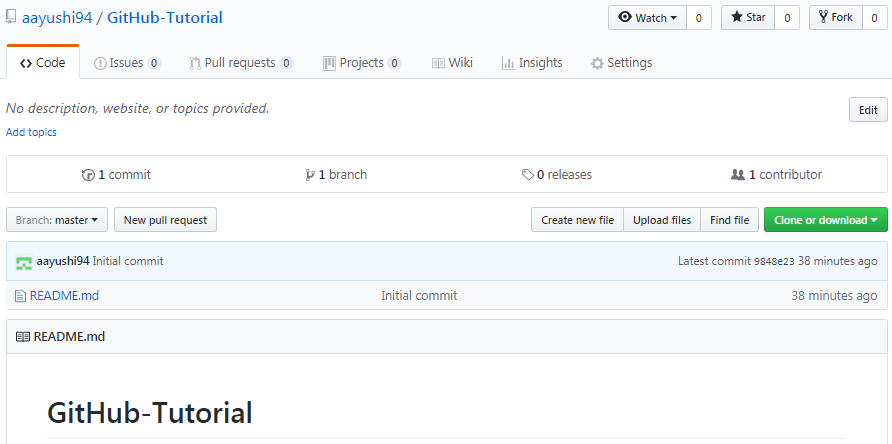This screenshot has width=892, height=444.
Task: Click the 38 minutes ago in README.md row
Action: pyautogui.click(x=835, y=296)
